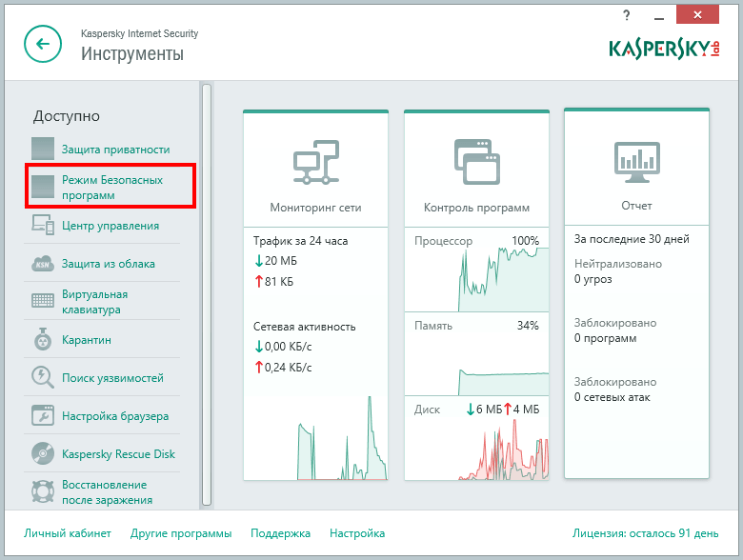The width and height of the screenshot is (743, 560).
Task: Open Настройка браузера
Action: pos(115,416)
